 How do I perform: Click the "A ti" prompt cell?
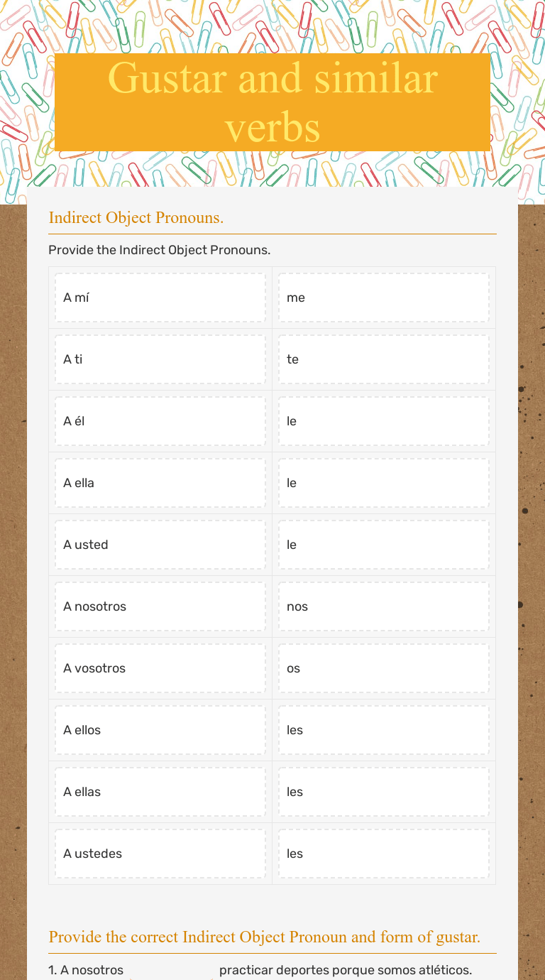(160, 359)
